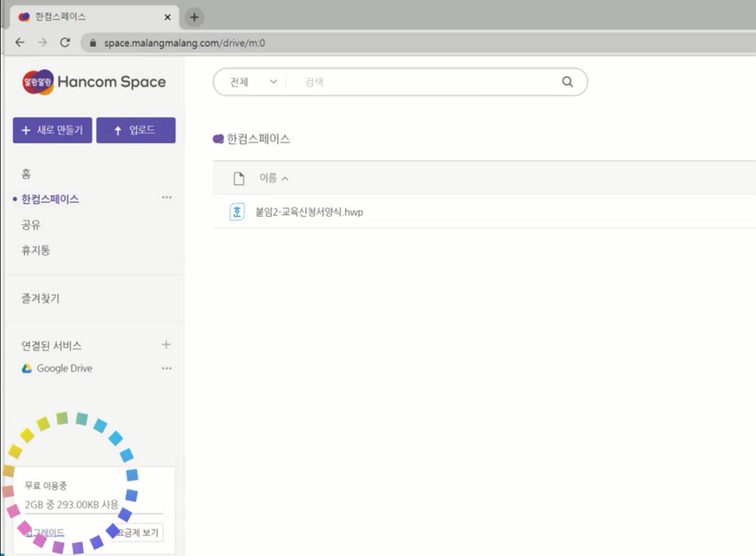Go back in browser history
Screen dimensions: 756x556
coord(20,43)
